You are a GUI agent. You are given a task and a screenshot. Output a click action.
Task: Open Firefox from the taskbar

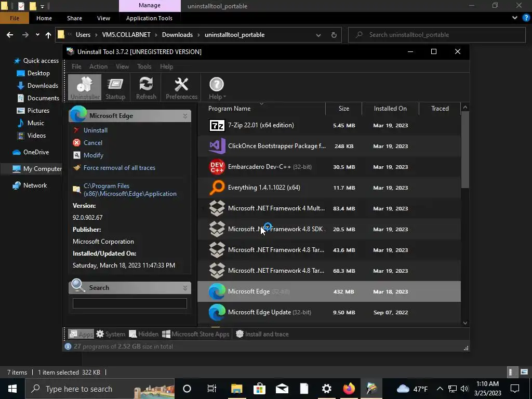tap(349, 389)
